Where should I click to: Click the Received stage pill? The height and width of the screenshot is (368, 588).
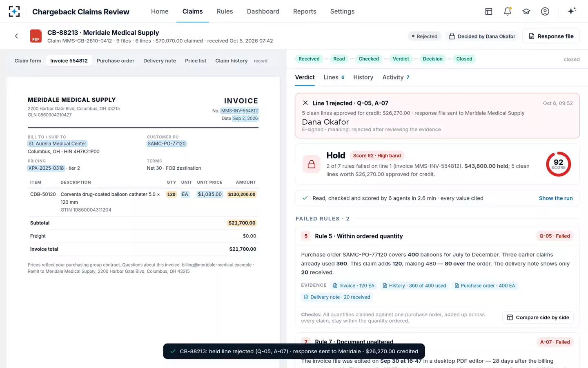309,59
